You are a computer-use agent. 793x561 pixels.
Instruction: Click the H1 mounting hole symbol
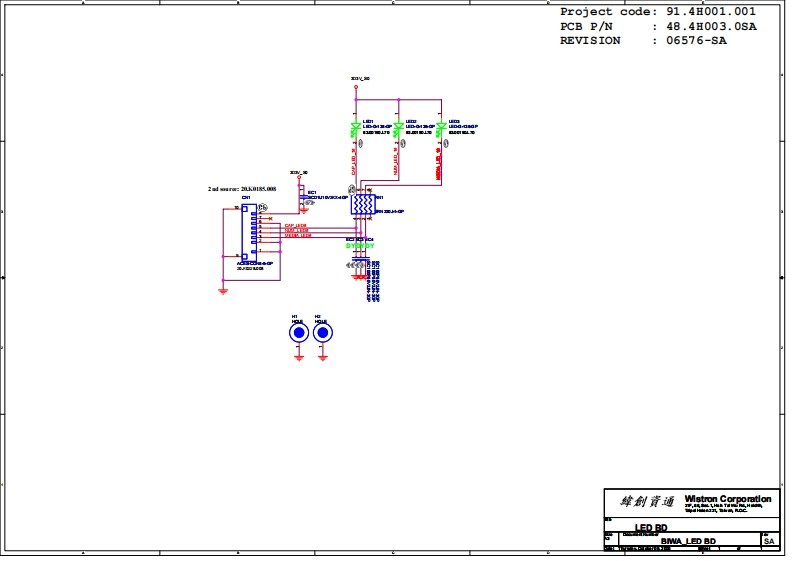click(299, 333)
